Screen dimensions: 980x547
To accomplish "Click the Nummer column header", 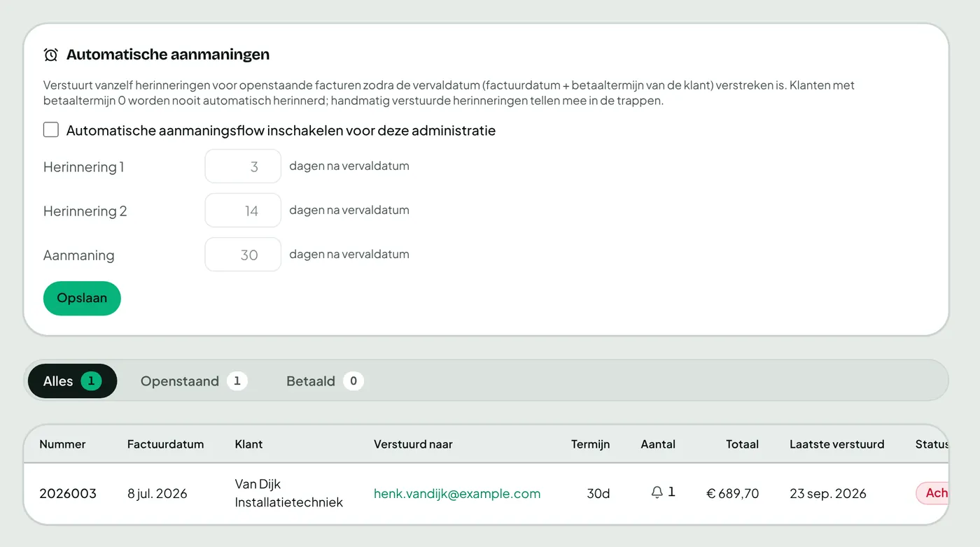I will 62,444.
